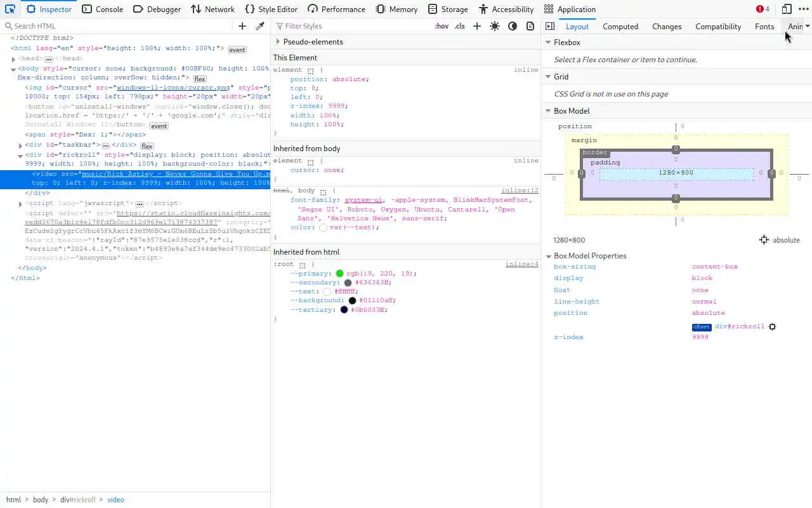The width and height of the screenshot is (812, 508).
Task: Expand the head element node
Action: (13, 59)
